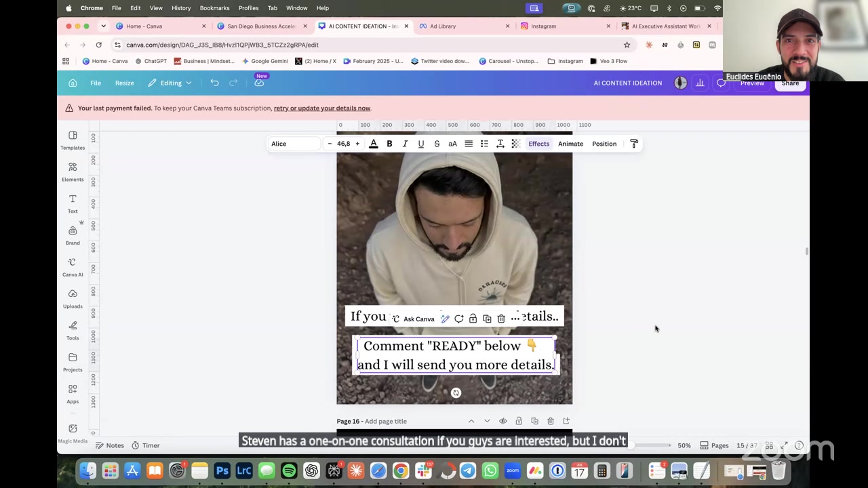Click the Add page title field
The image size is (868, 488).
pos(386,422)
